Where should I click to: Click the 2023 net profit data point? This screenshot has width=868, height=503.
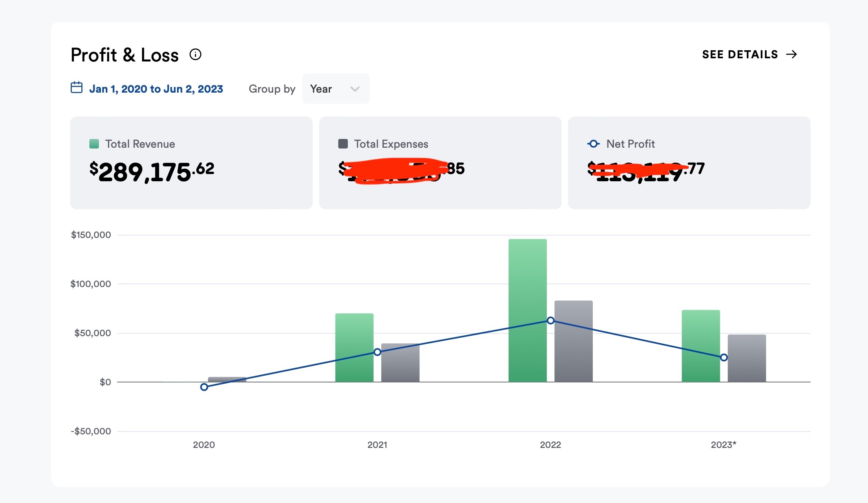tap(724, 357)
